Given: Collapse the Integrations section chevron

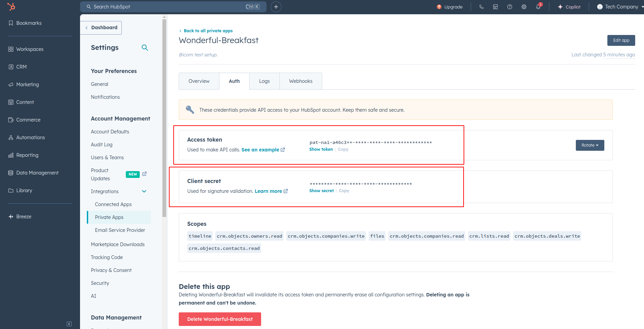Looking at the screenshot, I should pos(144,191).
